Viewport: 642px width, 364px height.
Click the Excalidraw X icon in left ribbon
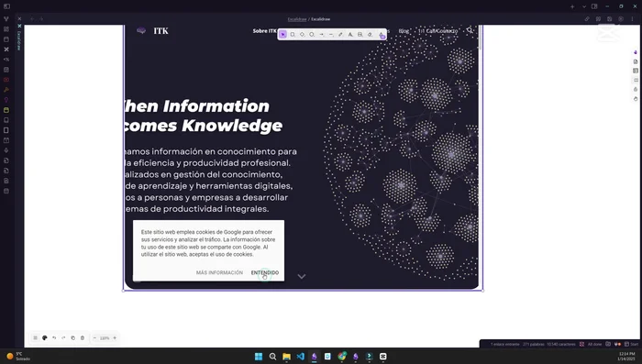coord(6,50)
